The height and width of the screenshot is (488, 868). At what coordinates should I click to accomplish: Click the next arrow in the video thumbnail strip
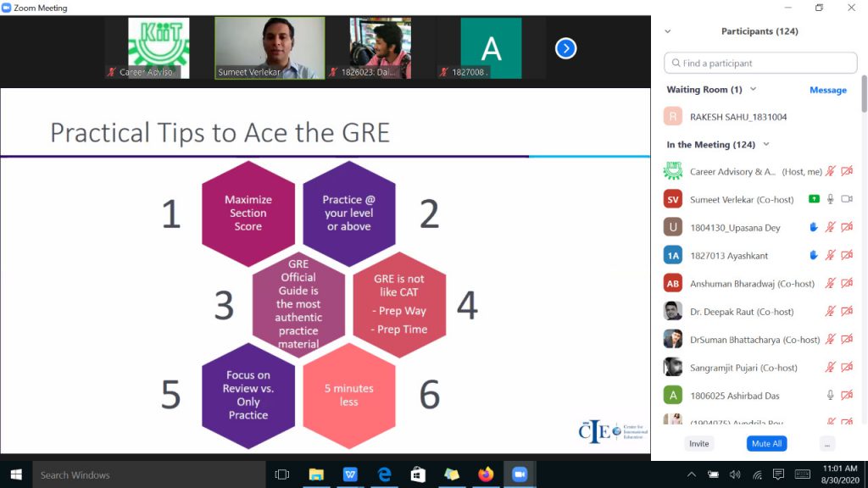pos(565,48)
